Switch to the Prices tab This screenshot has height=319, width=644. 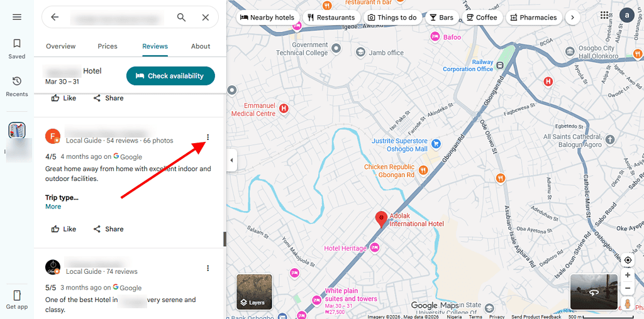click(x=108, y=46)
